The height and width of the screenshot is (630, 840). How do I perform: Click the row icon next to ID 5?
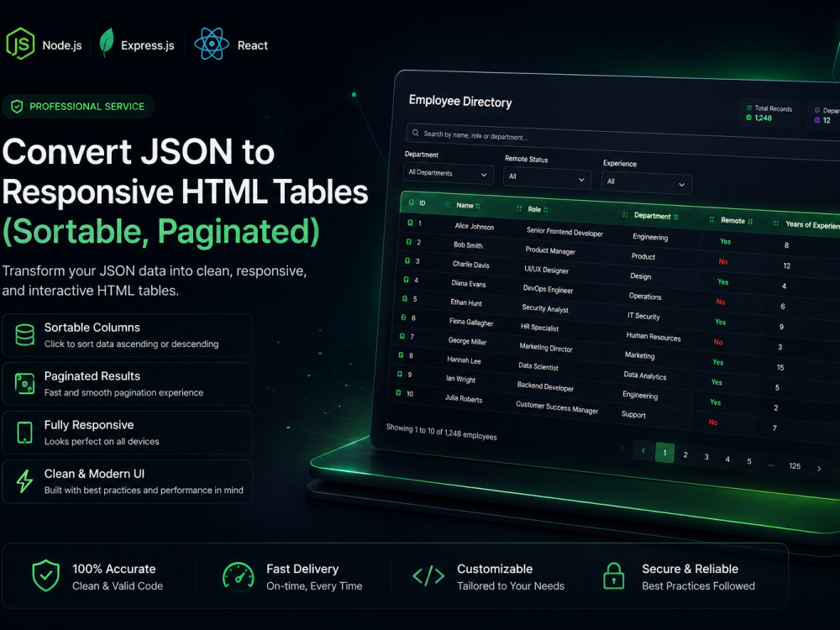click(x=405, y=298)
